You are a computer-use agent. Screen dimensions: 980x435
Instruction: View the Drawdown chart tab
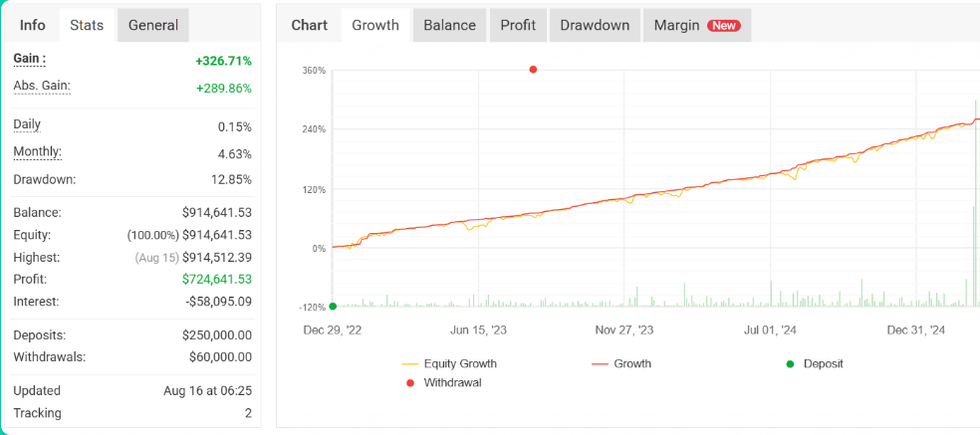tap(595, 25)
